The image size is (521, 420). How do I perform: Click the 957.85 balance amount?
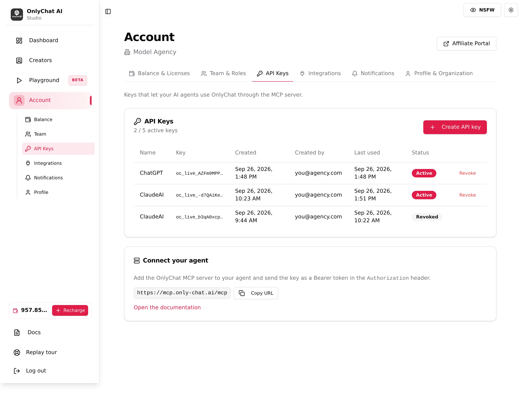coord(34,310)
